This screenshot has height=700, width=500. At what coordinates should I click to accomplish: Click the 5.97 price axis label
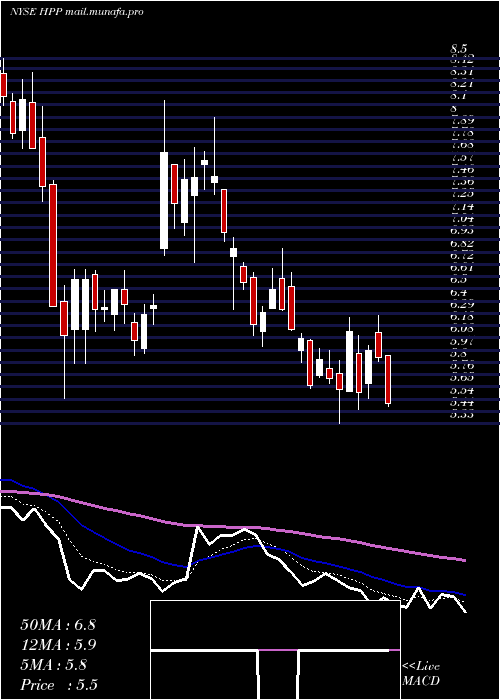tap(462, 342)
